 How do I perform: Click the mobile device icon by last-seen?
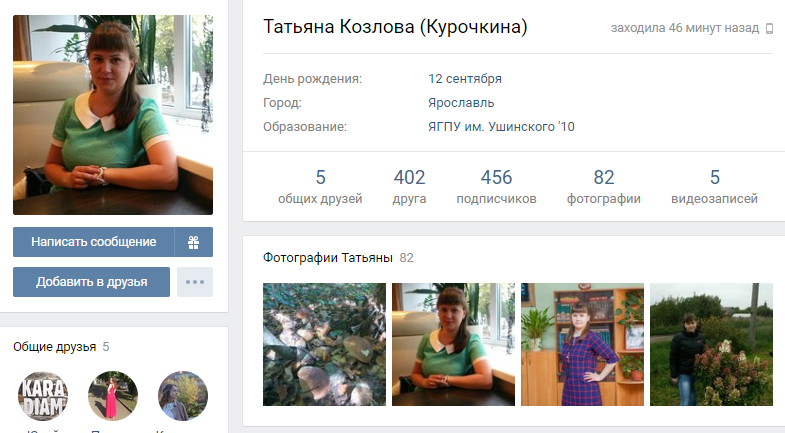[x=769, y=29]
